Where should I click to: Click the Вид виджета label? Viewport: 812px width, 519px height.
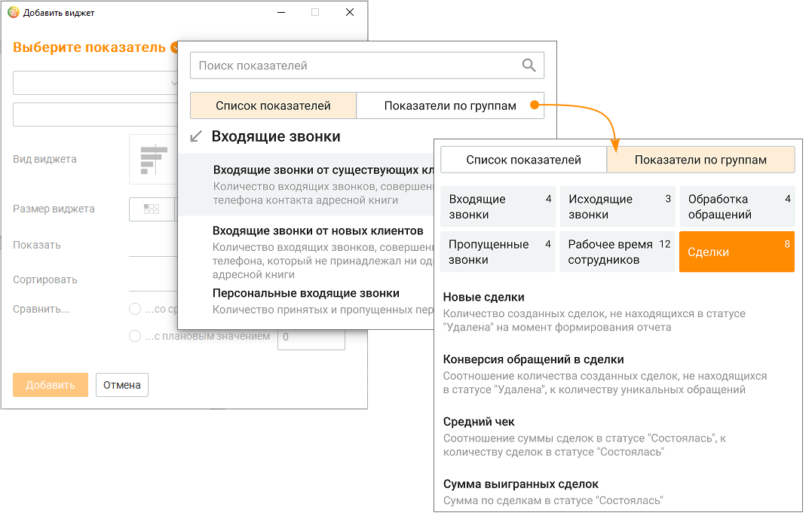(44, 160)
